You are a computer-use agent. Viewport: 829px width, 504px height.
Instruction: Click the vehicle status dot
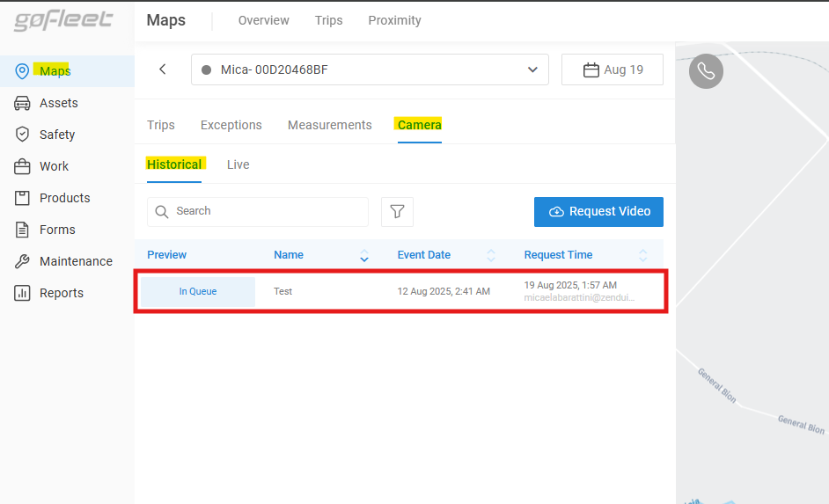[x=207, y=69]
